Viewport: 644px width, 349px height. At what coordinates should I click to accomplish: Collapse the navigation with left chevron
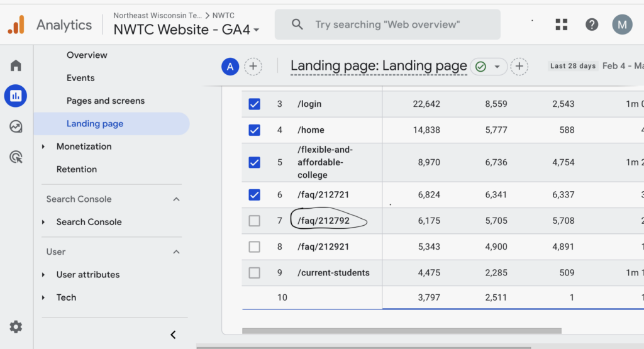173,335
